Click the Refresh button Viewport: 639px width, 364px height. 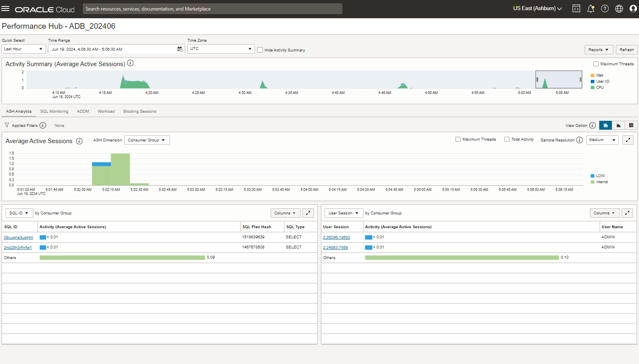[x=626, y=49]
